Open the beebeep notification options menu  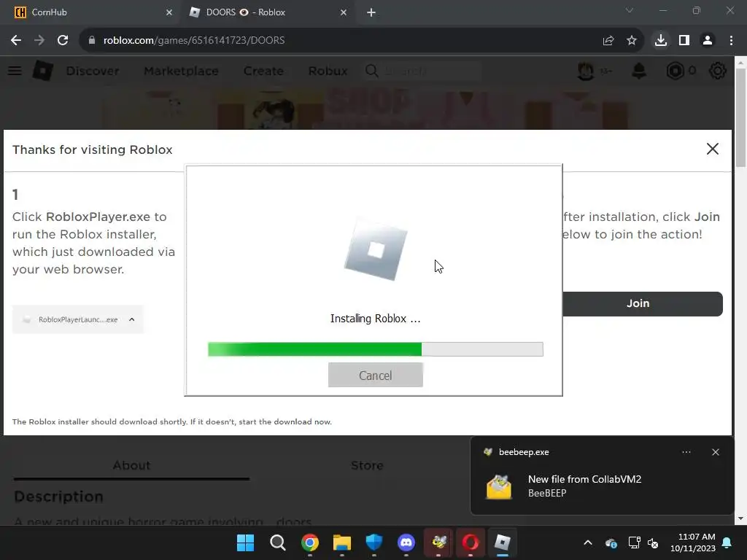pos(686,452)
